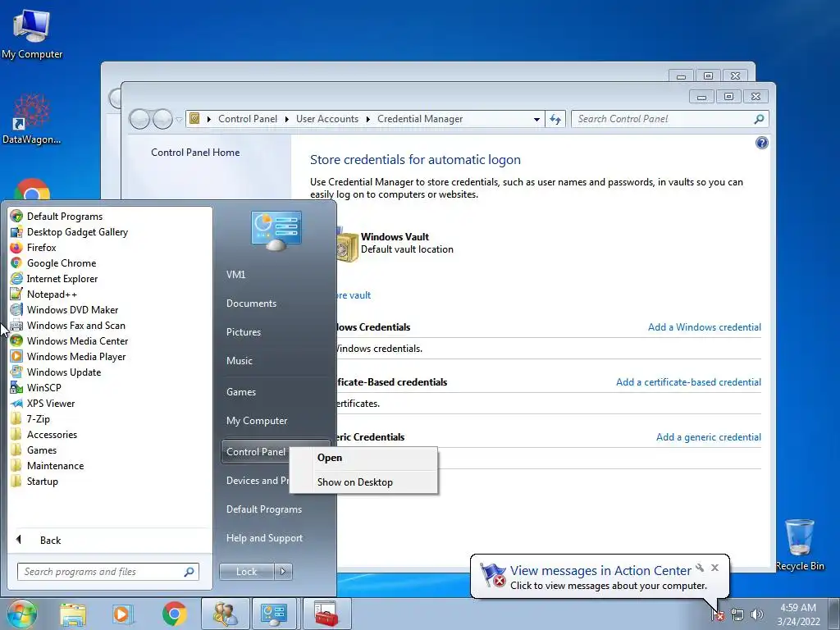Open the volume tray icon

756,614
